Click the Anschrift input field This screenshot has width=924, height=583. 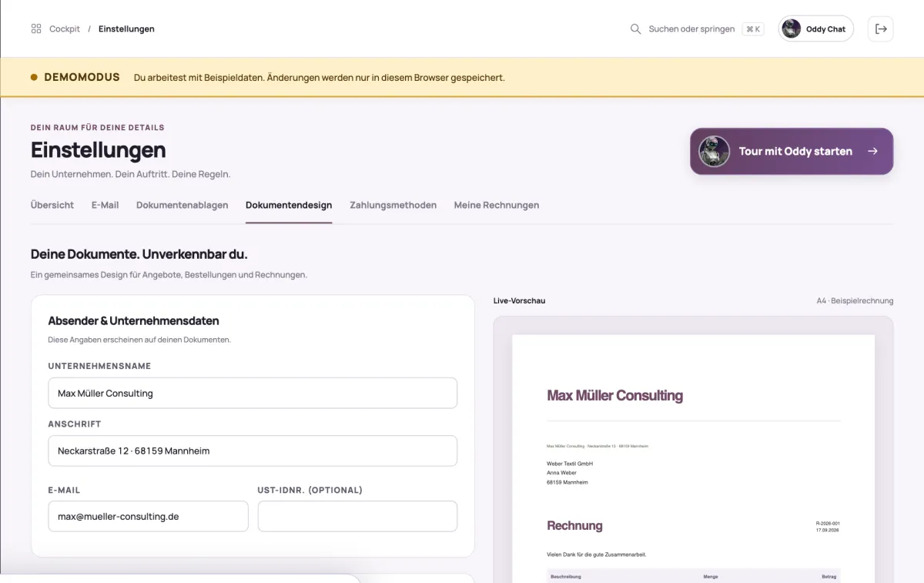point(253,451)
